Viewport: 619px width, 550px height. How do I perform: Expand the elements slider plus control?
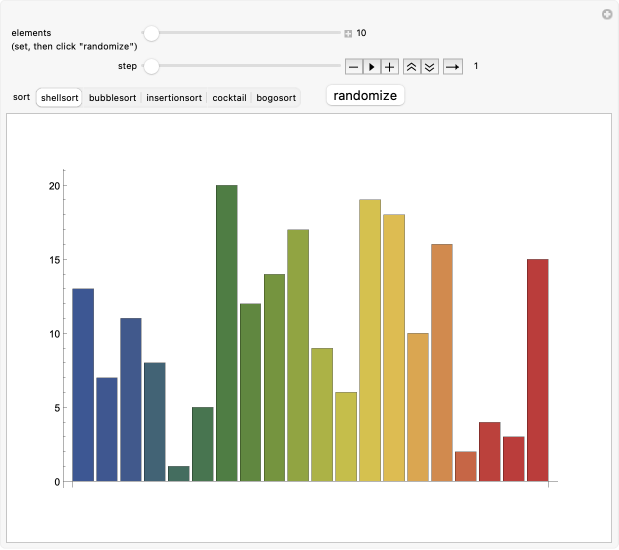[348, 33]
